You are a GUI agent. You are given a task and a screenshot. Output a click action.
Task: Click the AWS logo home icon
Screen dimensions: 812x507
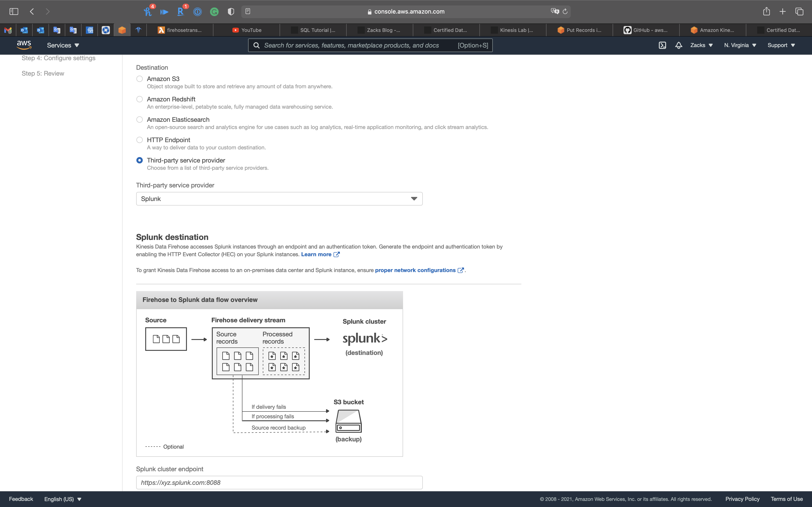click(24, 45)
